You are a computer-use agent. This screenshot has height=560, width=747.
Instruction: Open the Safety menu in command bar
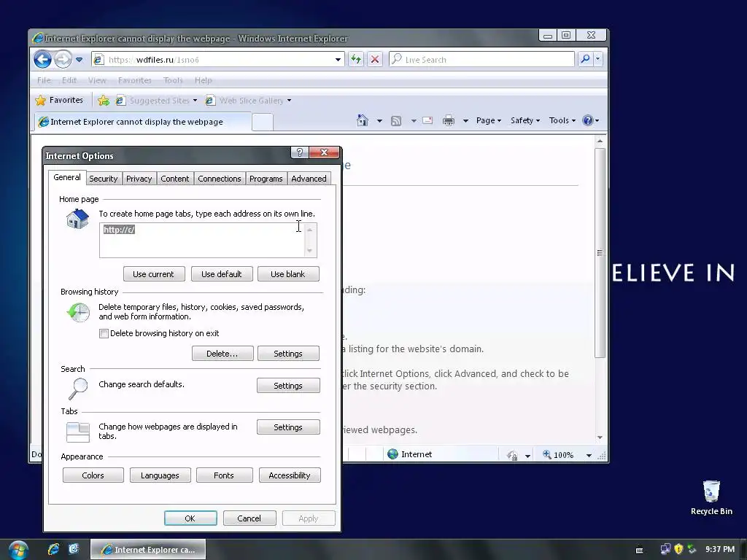pos(525,120)
